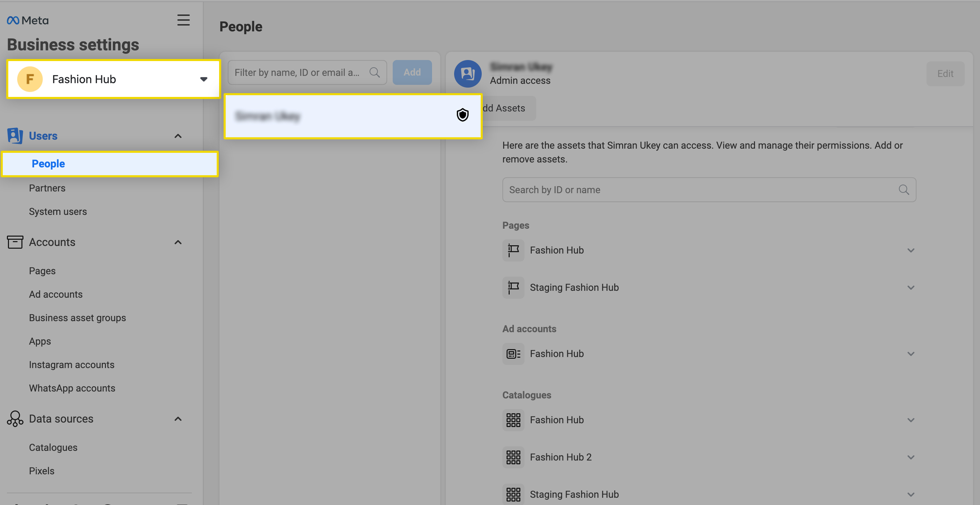Click the Data sources icon
Viewport: 980px width, 505px height.
15,419
